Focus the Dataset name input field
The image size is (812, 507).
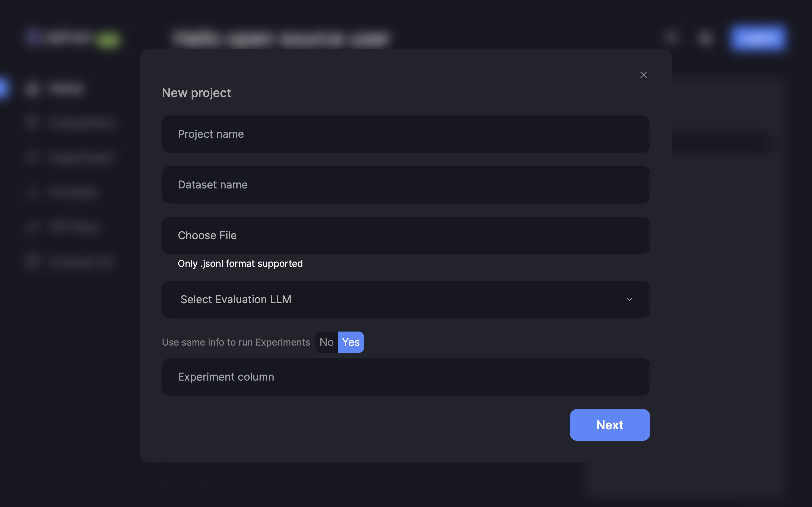[x=405, y=185]
